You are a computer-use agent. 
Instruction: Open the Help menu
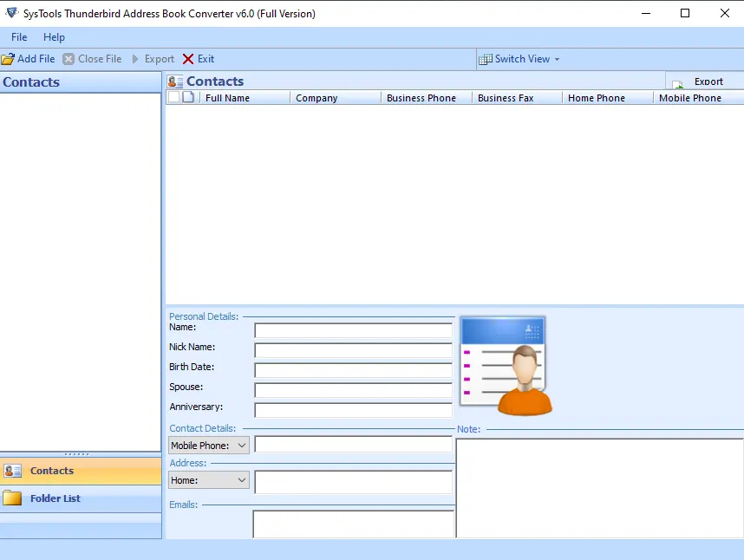54,37
